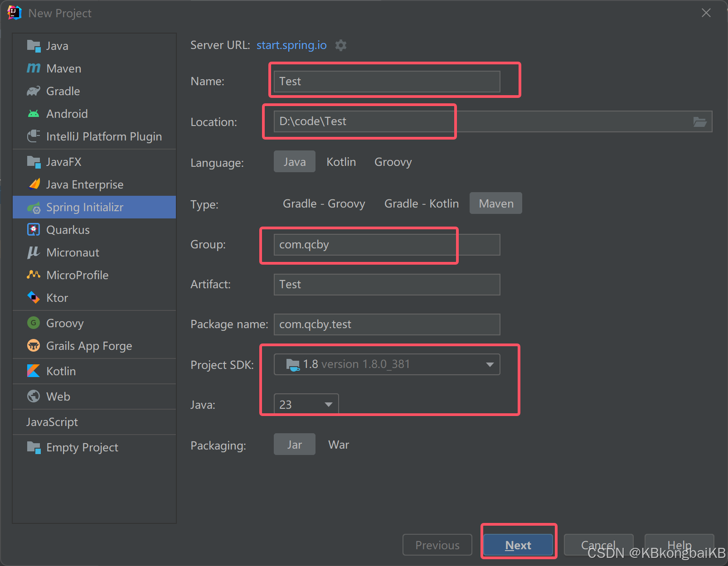Select Kotlin as the language
Screen dimensions: 728x566
click(341, 162)
